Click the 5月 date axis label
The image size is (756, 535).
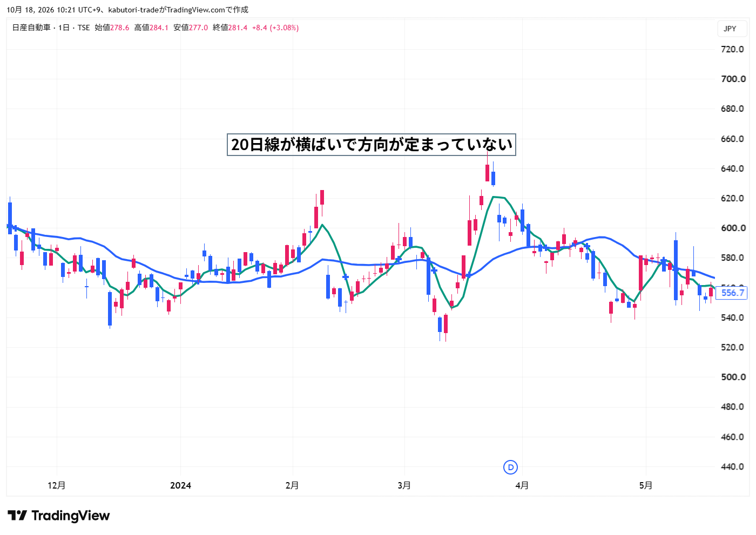click(x=646, y=485)
